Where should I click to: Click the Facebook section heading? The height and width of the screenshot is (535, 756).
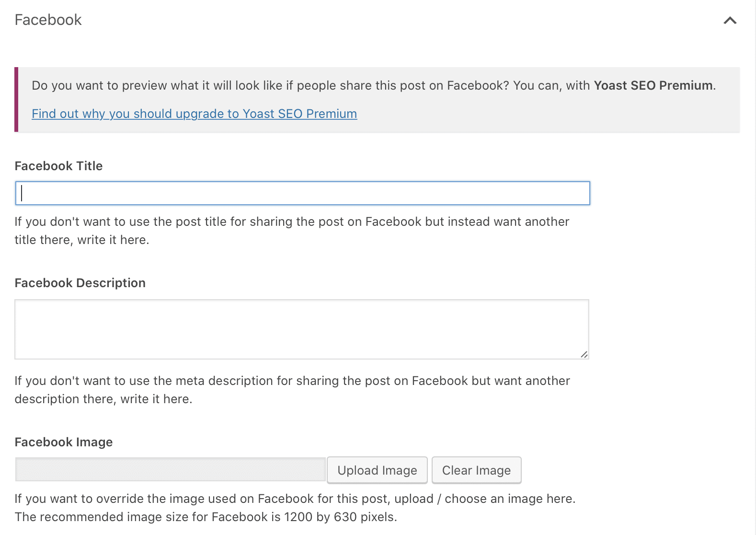point(48,20)
